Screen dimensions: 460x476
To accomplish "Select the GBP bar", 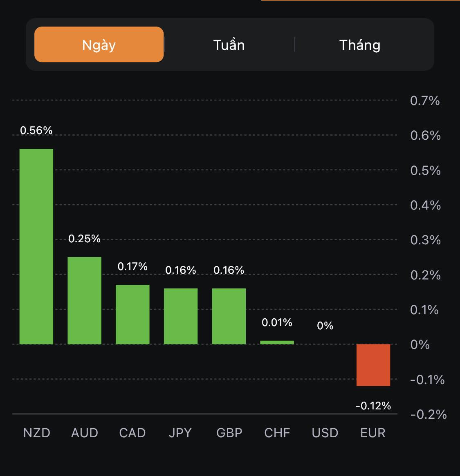I will click(x=229, y=316).
